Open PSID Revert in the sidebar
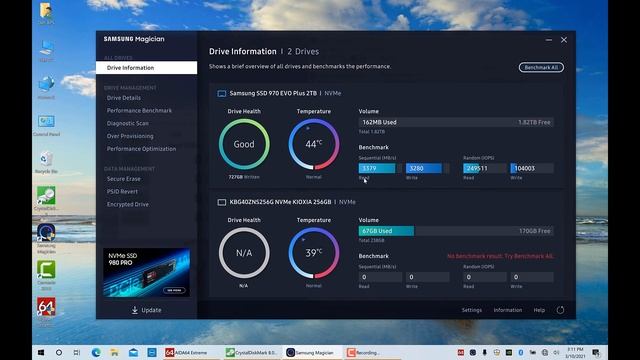Viewport: 640px width, 360px height. [122, 191]
